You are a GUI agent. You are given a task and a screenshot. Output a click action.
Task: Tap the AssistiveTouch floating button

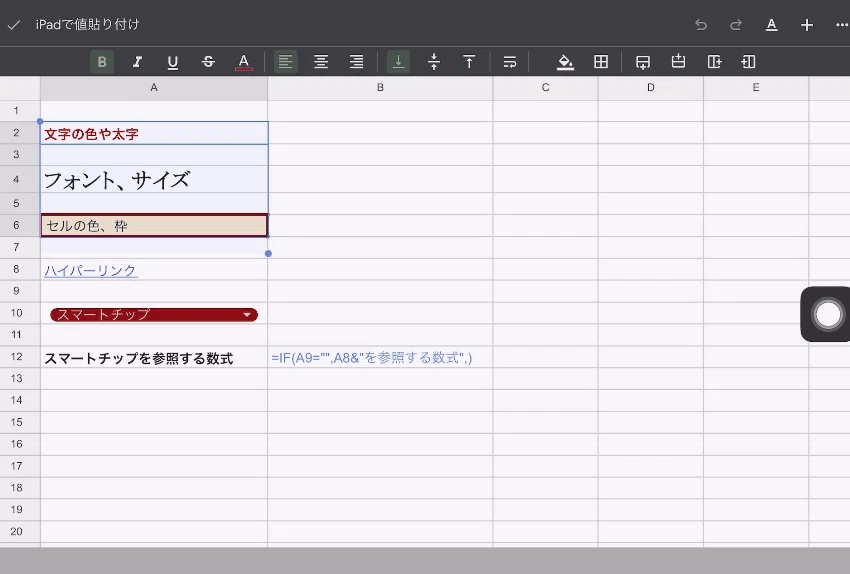828,314
